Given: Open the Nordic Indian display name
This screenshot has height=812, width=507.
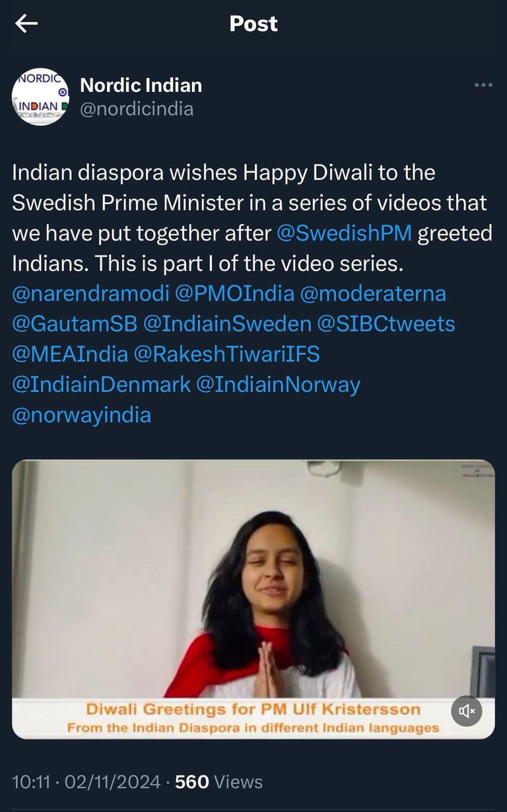Looking at the screenshot, I should pos(141,85).
